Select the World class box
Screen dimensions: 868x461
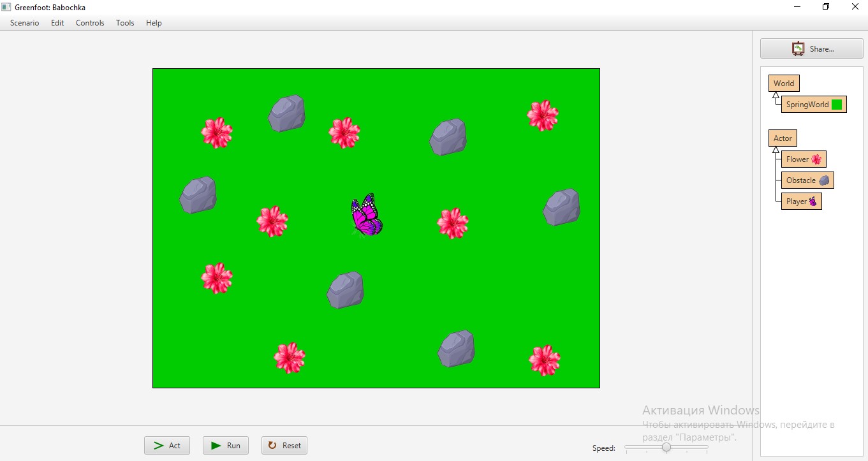(x=783, y=84)
